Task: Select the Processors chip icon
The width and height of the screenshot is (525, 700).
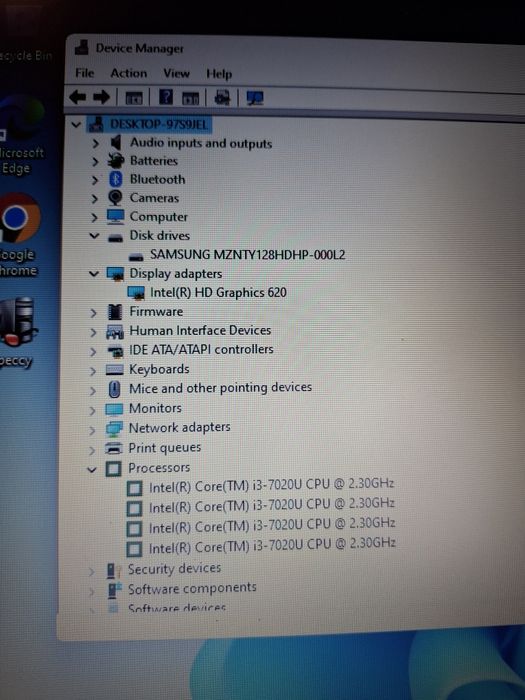Action: pos(113,469)
